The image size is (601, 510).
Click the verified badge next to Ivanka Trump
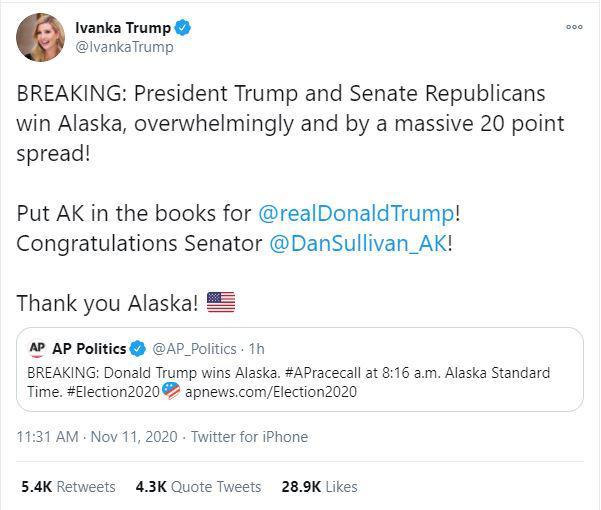[186, 28]
